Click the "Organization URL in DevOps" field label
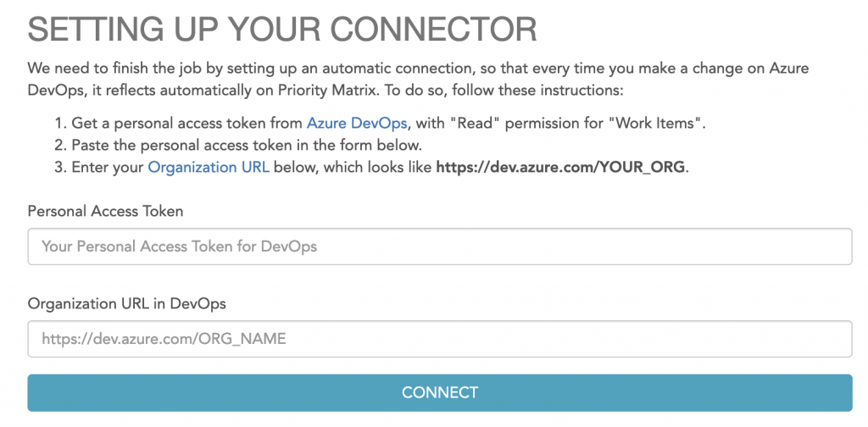 [x=126, y=302]
